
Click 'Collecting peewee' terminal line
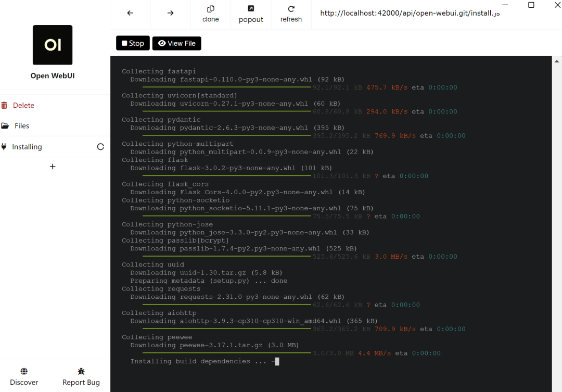click(x=157, y=337)
